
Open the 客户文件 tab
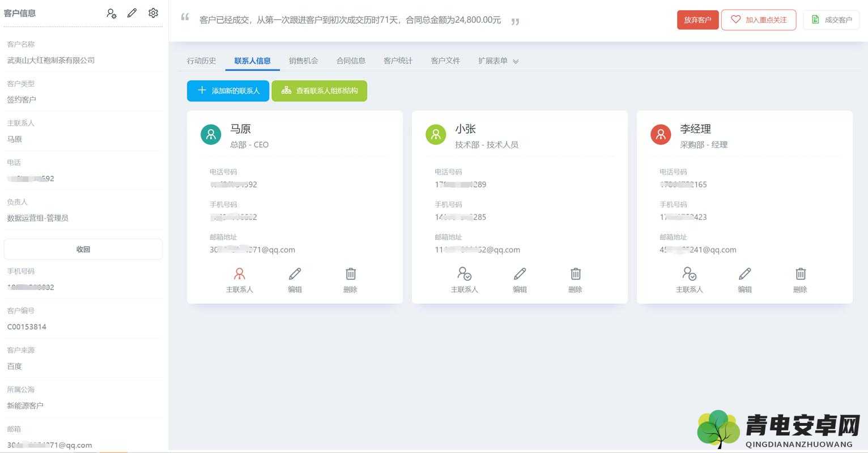(x=445, y=61)
